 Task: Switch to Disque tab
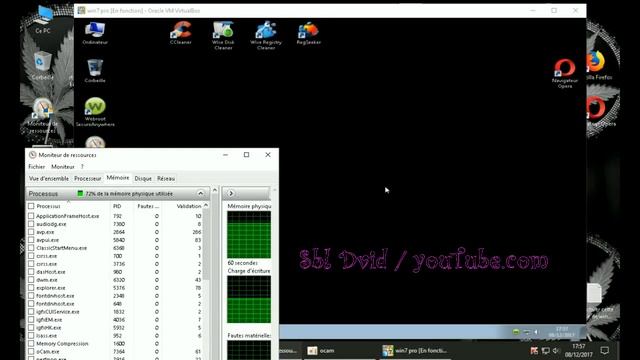[143, 179]
